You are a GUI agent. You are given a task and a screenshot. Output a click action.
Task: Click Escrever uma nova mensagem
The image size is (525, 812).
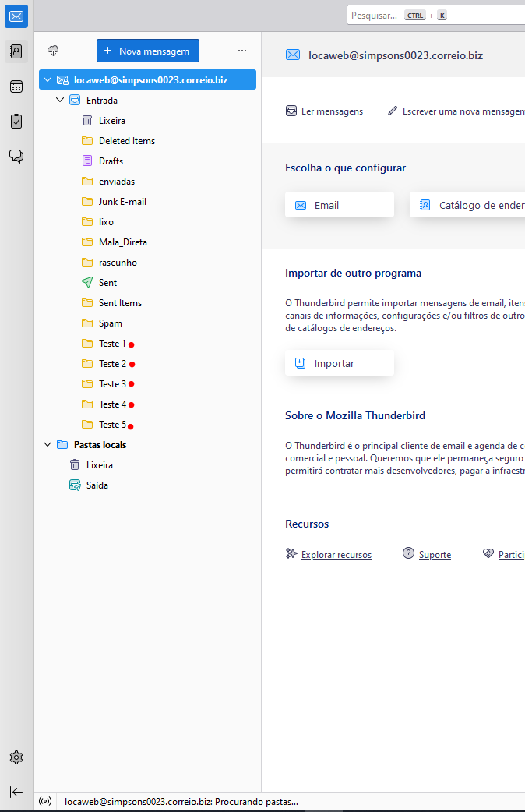pos(456,111)
